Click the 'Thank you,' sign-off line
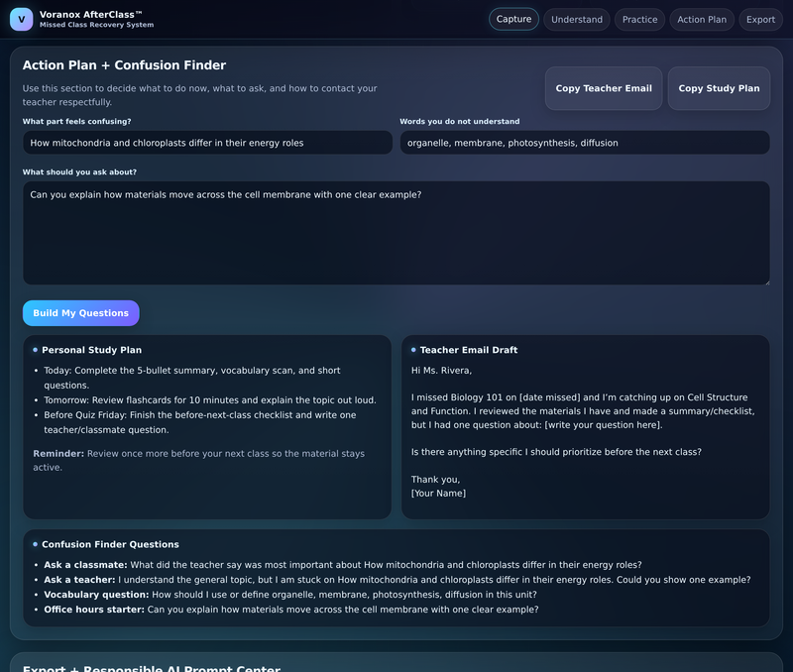Image resolution: width=793 pixels, height=672 pixels. click(x=435, y=480)
